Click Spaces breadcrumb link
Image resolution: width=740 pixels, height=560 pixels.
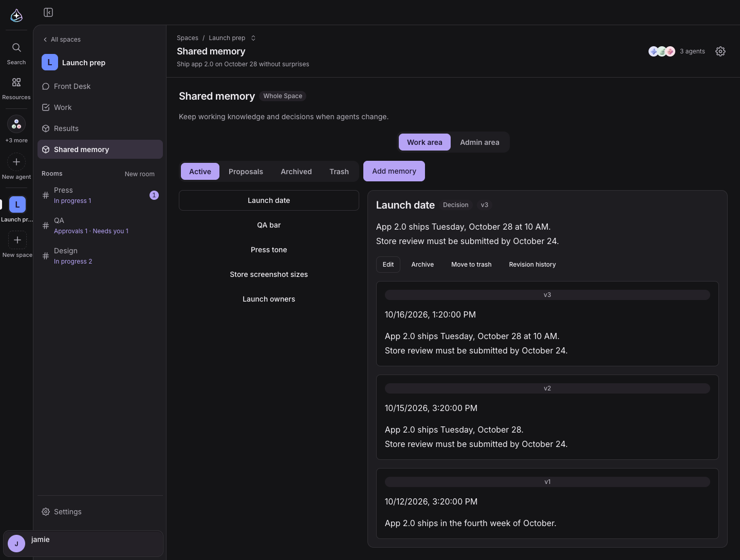(x=188, y=38)
